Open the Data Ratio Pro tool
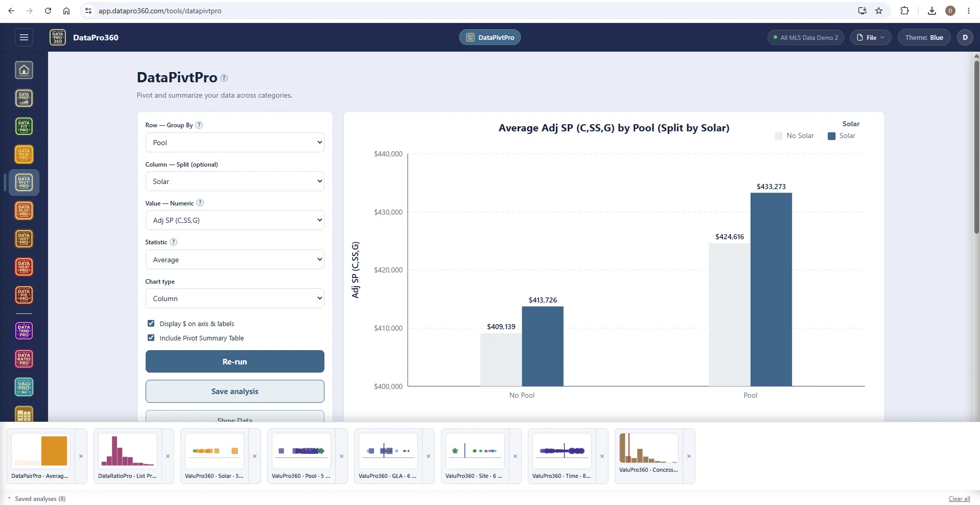The image size is (980, 505). [24, 359]
